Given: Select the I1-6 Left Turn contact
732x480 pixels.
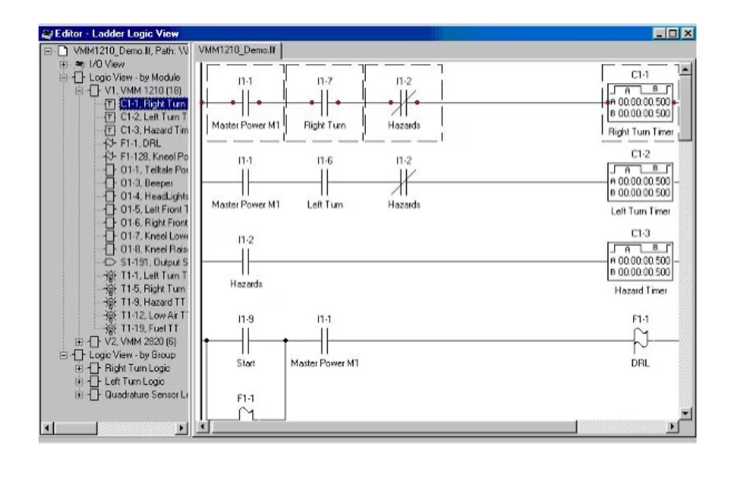Looking at the screenshot, I should click(x=324, y=182).
